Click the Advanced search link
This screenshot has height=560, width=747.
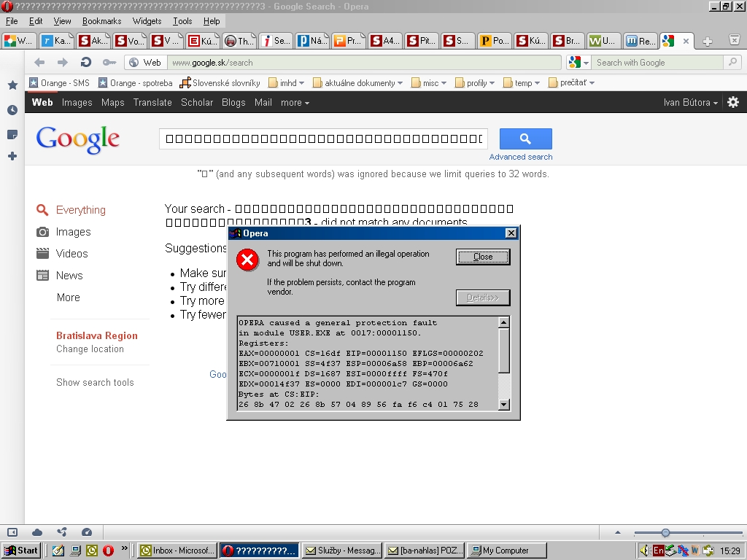(521, 157)
